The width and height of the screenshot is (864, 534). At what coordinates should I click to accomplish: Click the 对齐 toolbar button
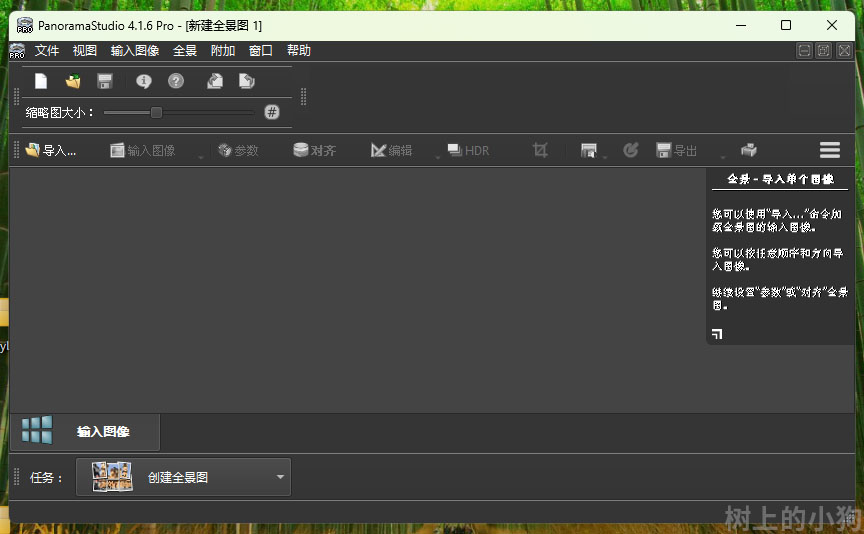click(314, 150)
